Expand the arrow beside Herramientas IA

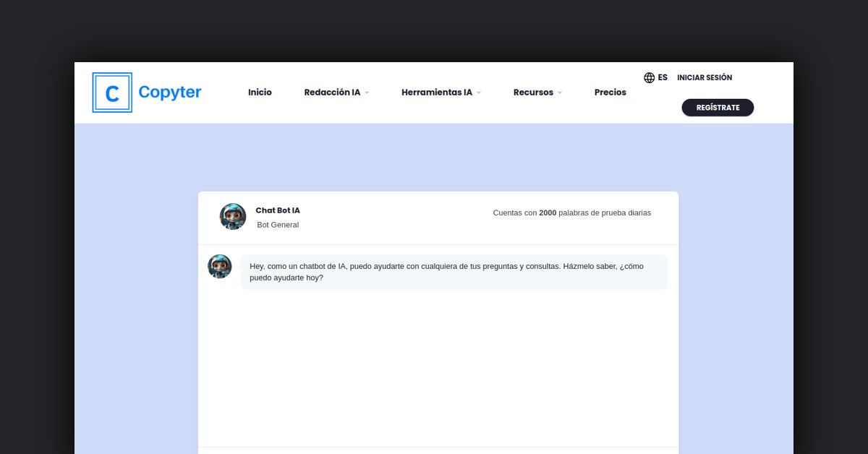pyautogui.click(x=479, y=93)
